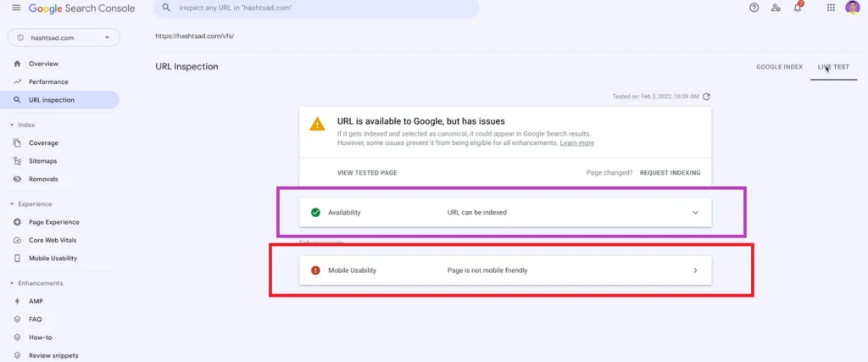Open the Core Web Vitals report

pos(53,240)
